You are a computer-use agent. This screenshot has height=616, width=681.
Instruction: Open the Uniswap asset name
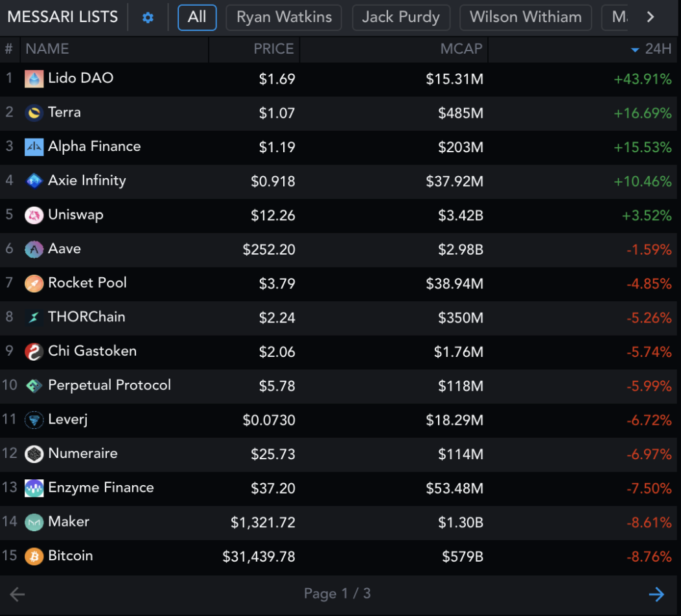(x=76, y=215)
